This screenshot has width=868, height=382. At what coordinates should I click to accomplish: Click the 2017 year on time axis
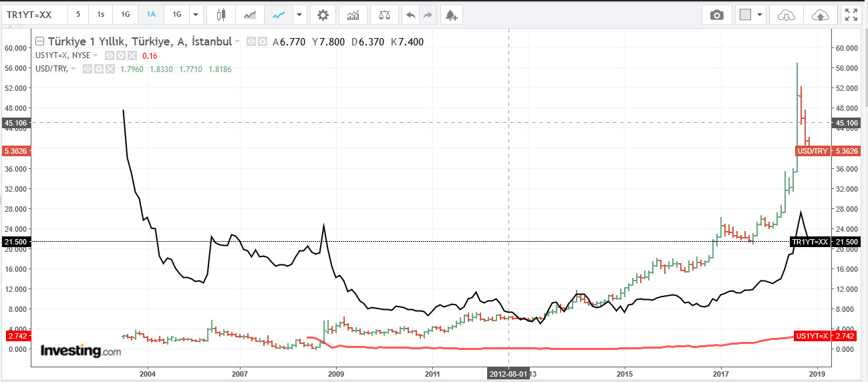point(721,375)
